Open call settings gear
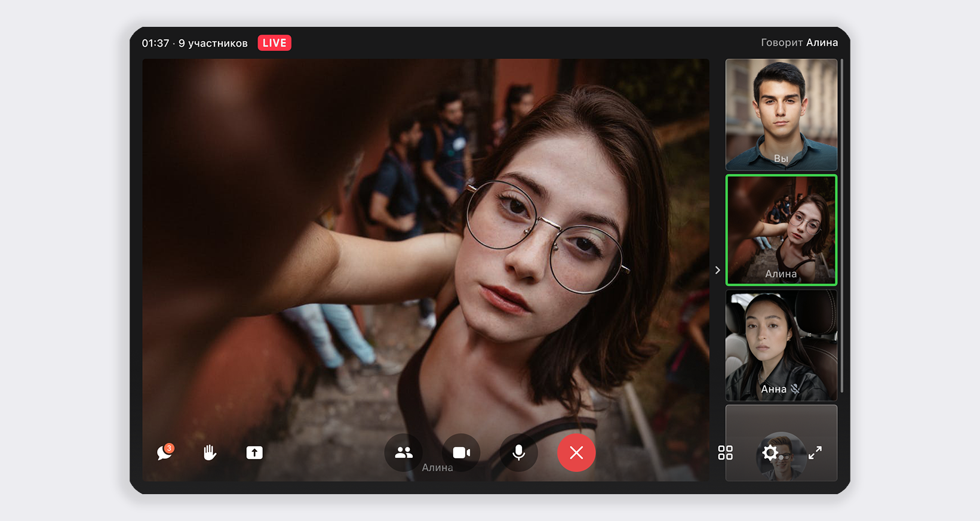 tap(770, 453)
